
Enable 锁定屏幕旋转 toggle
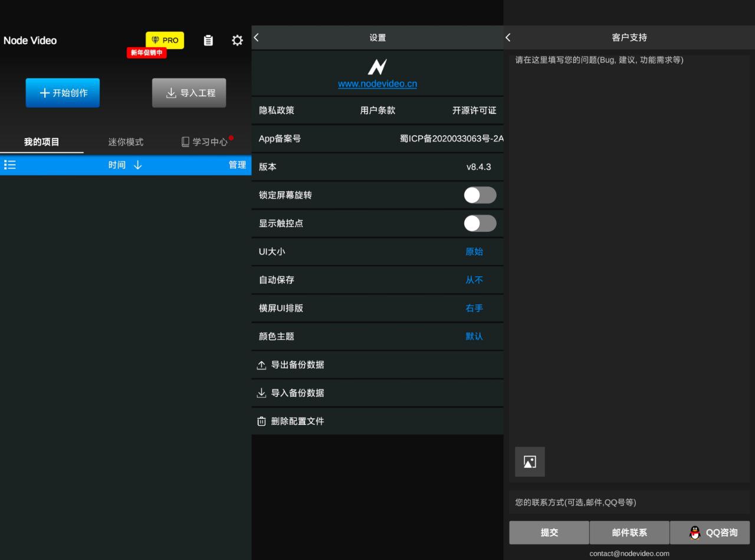click(480, 195)
